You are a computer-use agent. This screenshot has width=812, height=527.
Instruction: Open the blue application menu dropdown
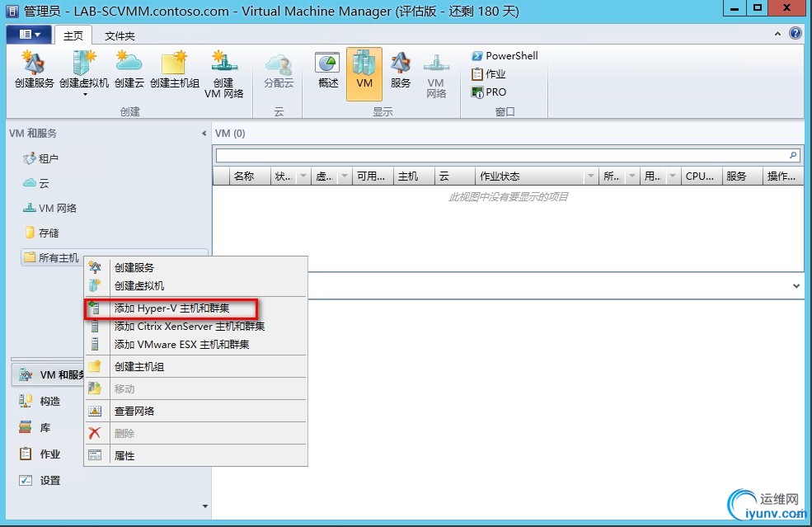coord(29,34)
